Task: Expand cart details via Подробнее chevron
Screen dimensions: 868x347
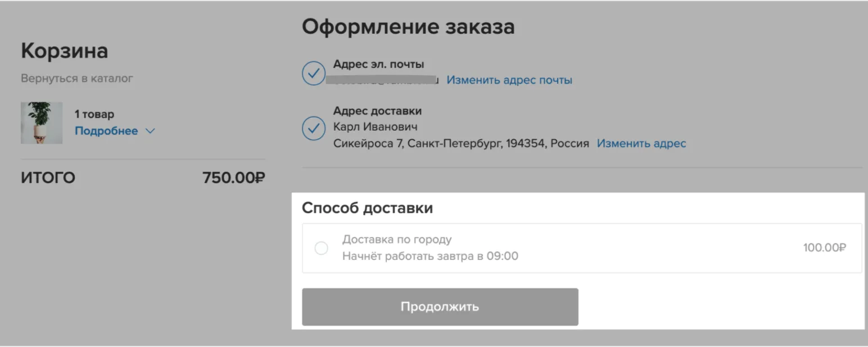Action: [150, 131]
